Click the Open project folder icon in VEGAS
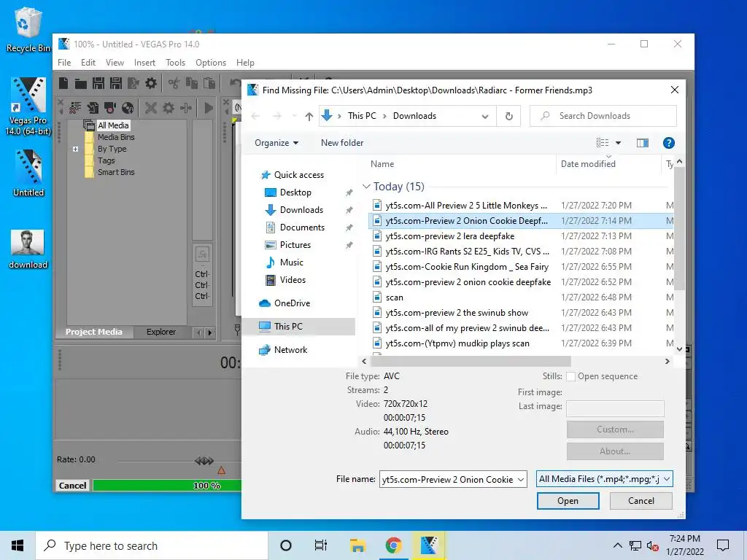Viewport: 747px width, 560px height. [81, 84]
